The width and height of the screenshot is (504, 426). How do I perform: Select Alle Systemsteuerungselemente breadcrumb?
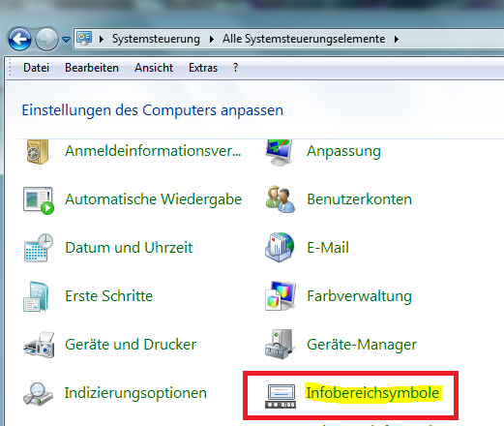pyautogui.click(x=304, y=39)
